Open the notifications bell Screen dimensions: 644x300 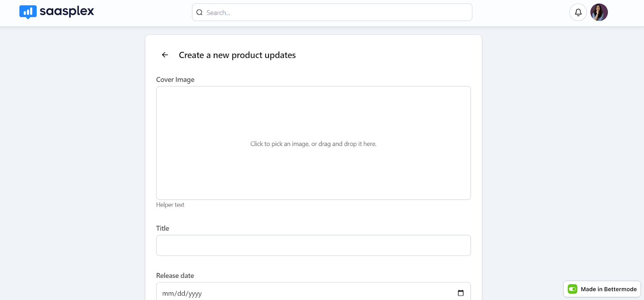click(578, 12)
